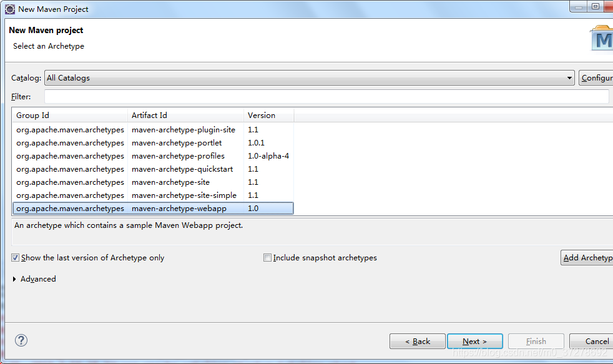The height and width of the screenshot is (364, 613).
Task: Click the restore window button
Action: click(x=596, y=6)
